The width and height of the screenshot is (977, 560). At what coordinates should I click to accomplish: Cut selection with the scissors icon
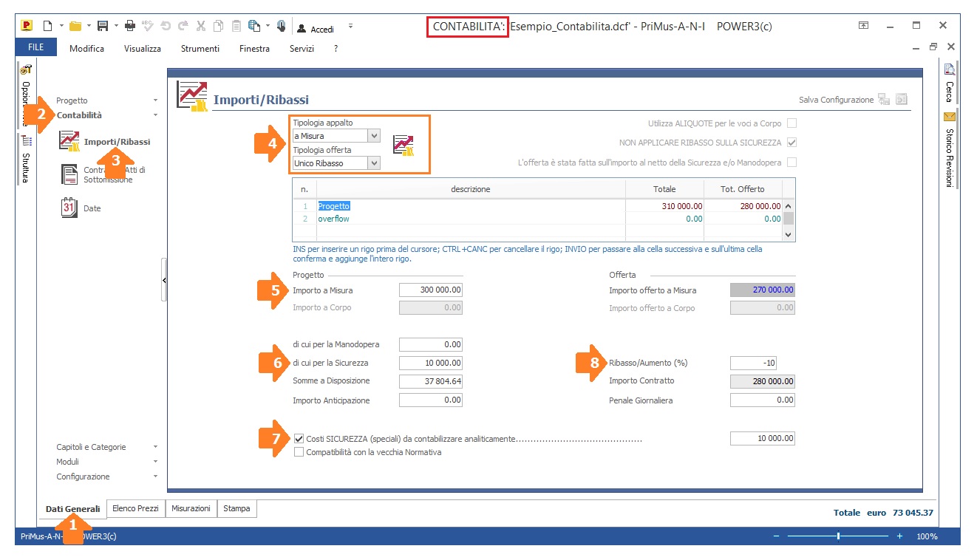point(200,26)
